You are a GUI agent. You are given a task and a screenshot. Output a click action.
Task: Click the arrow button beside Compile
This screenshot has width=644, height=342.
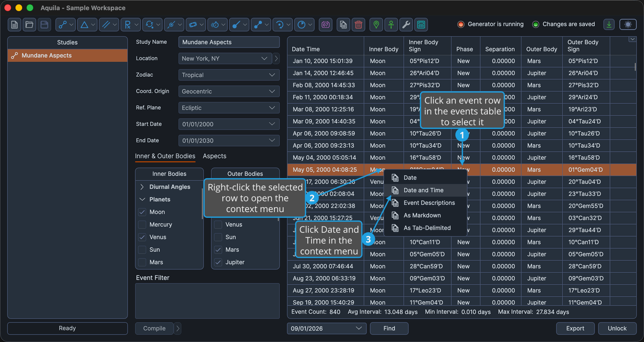178,328
